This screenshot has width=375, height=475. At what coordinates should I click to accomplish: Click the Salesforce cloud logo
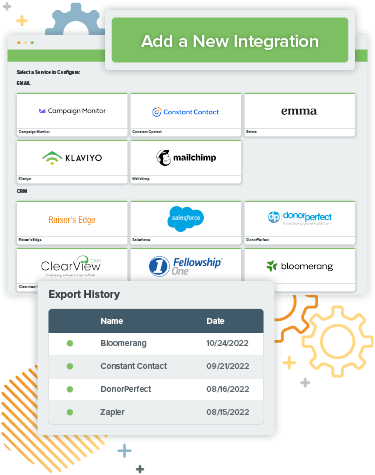[x=186, y=218]
